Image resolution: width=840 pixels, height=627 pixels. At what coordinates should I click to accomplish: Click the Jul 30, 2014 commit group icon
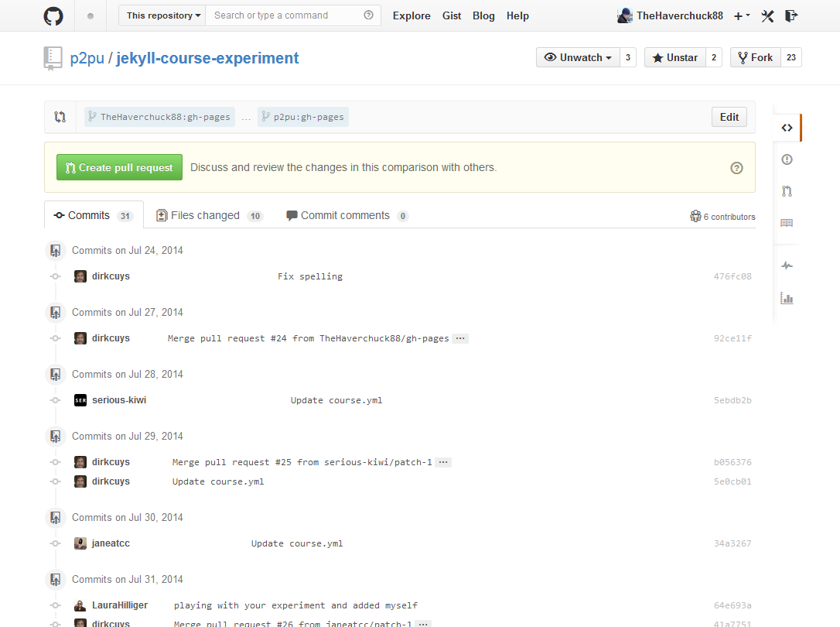point(55,517)
